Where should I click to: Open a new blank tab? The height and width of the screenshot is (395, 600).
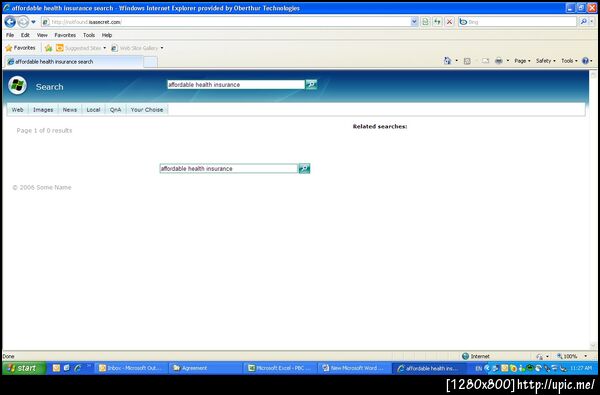point(150,62)
